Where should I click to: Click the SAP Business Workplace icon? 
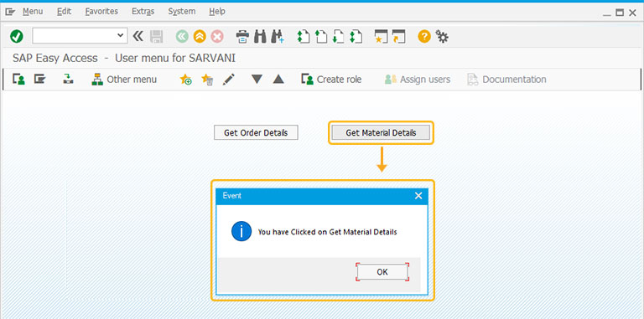[68, 79]
